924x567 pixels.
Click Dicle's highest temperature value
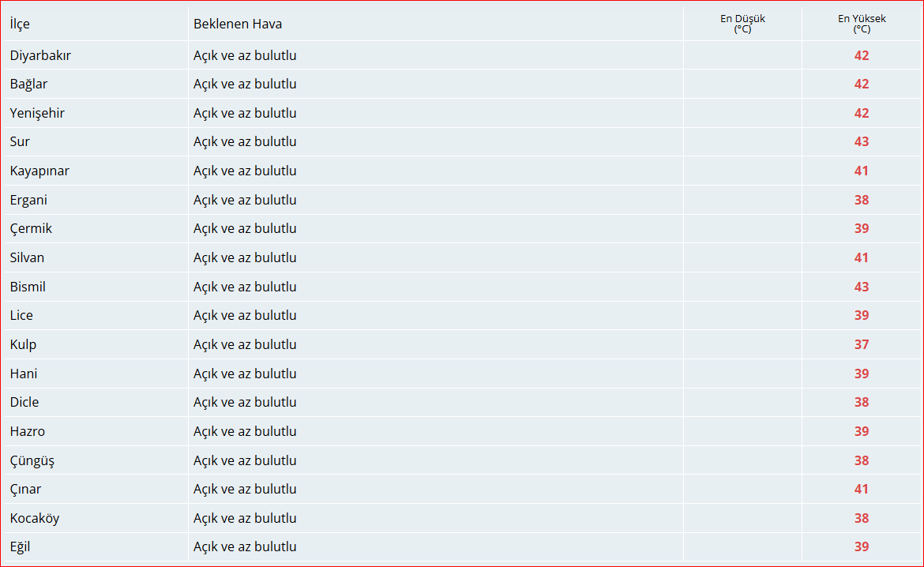click(861, 402)
